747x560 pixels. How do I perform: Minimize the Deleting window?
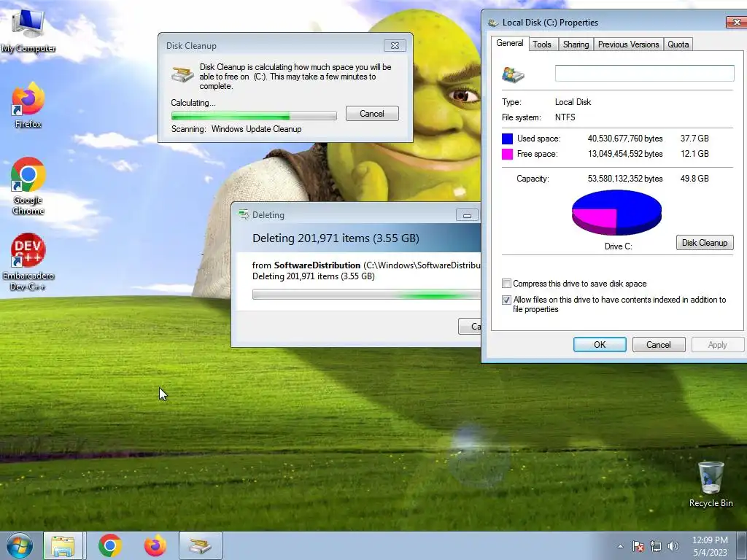tap(467, 215)
